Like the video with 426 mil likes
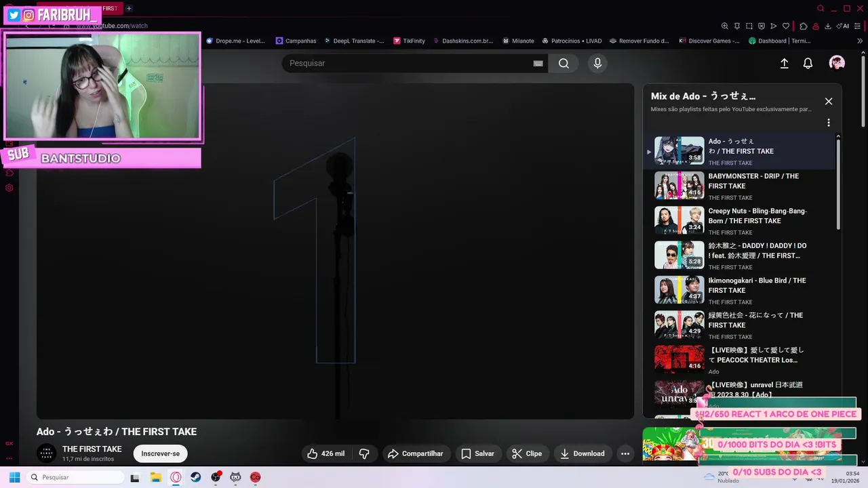Viewport: 868px width, 488px height. [x=326, y=453]
